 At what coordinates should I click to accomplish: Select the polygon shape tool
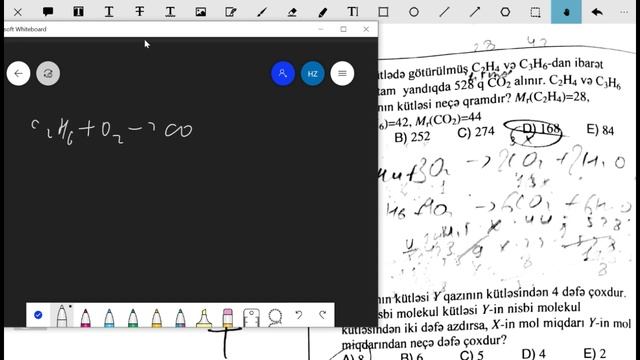tap(505, 12)
